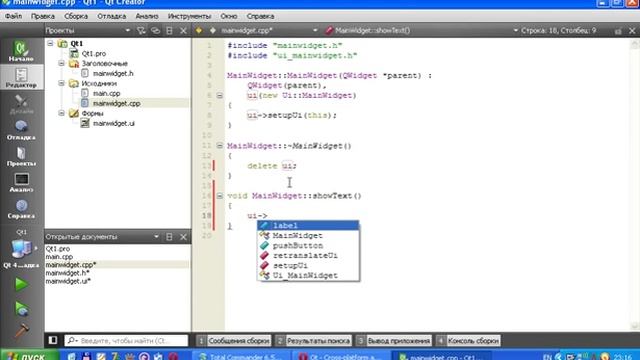Collapse the Исходники folder
This screenshot has width=640, height=360.
[61, 83]
